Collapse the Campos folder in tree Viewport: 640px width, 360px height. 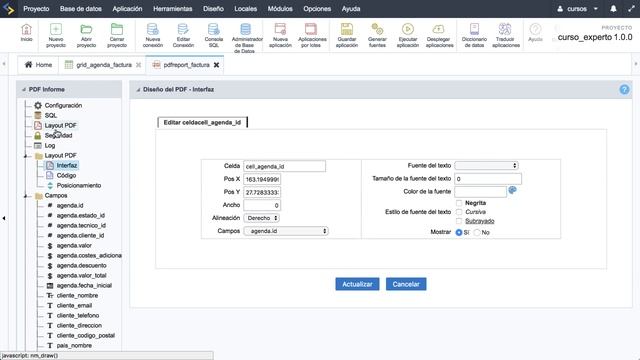(x=25, y=196)
